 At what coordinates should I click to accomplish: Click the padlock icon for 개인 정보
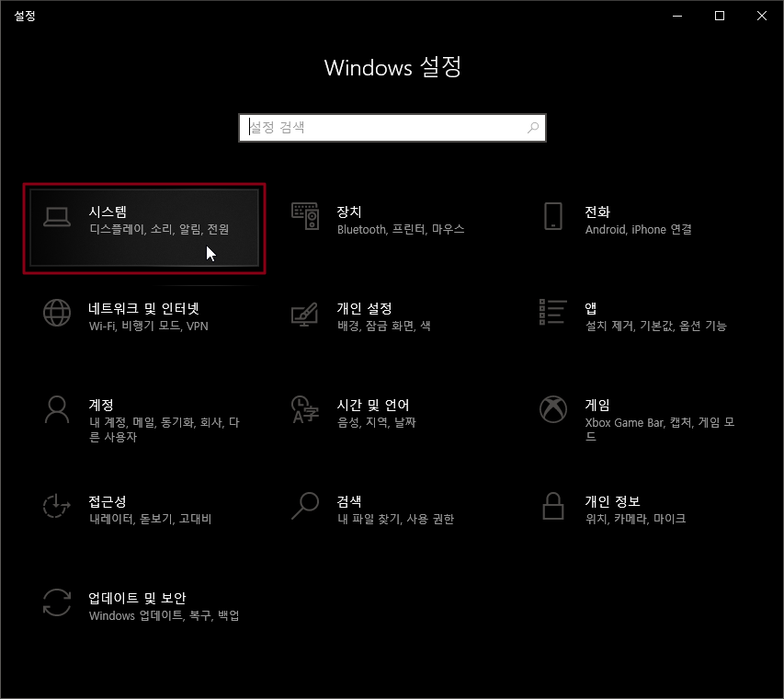[x=553, y=506]
